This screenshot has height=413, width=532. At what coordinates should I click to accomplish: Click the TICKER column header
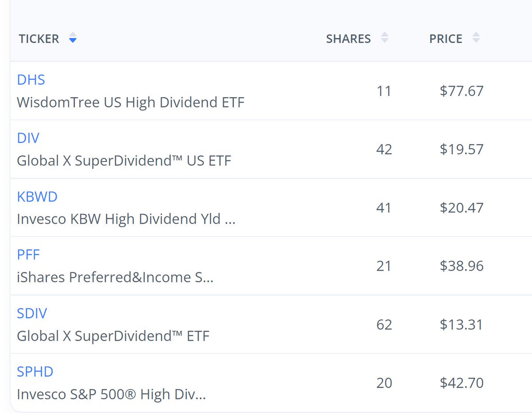pos(39,39)
